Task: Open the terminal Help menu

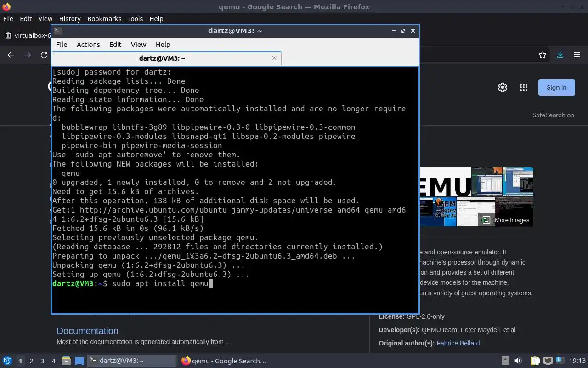Action: 163,45
